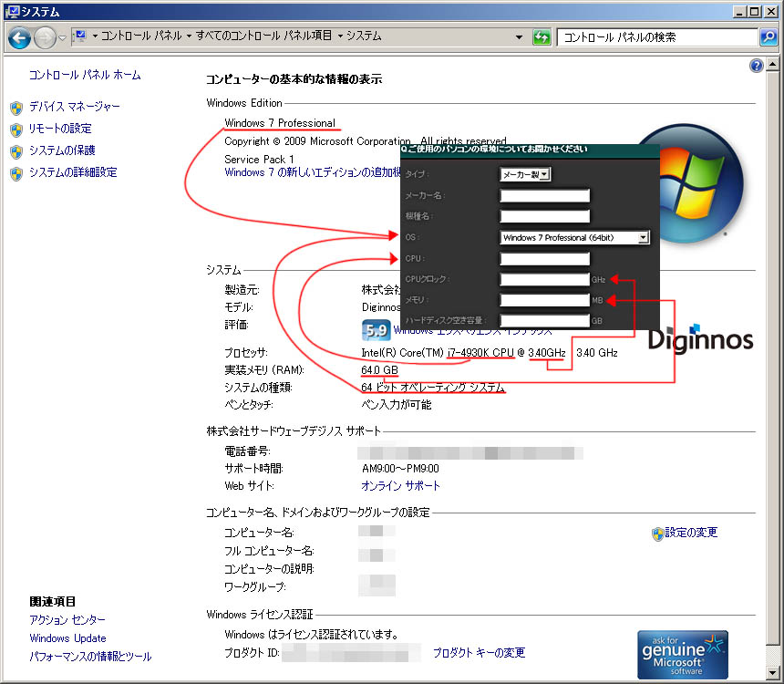This screenshot has height=684, width=784.
Task: Open リモートの設定
Action: (60, 129)
